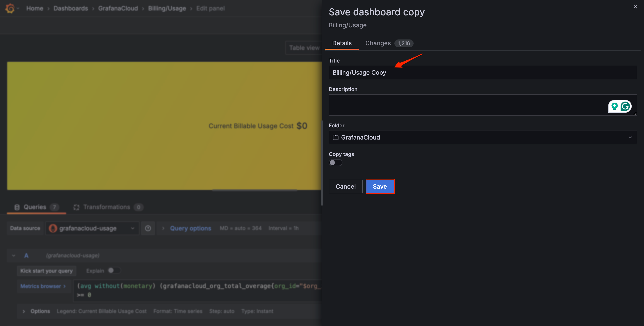
Task: Expand the Options section below the query
Action: 40,311
